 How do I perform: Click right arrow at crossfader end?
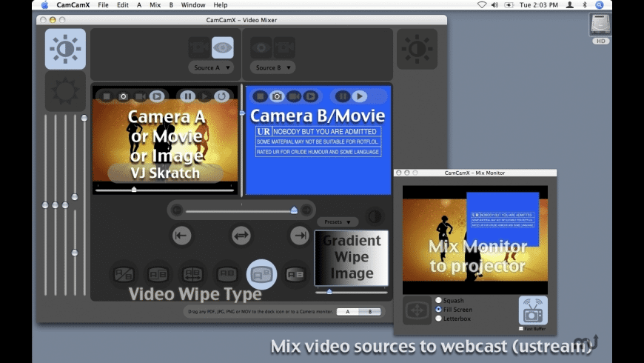pos(306,210)
